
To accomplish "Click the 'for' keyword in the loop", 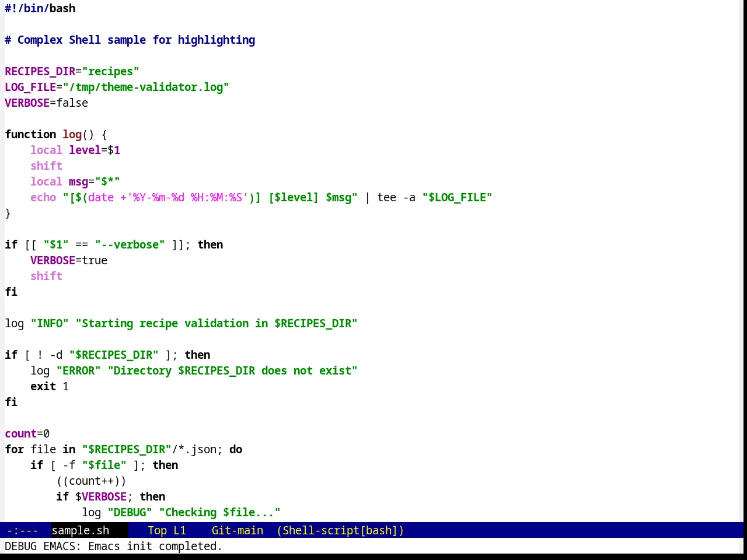I will pos(15,449).
